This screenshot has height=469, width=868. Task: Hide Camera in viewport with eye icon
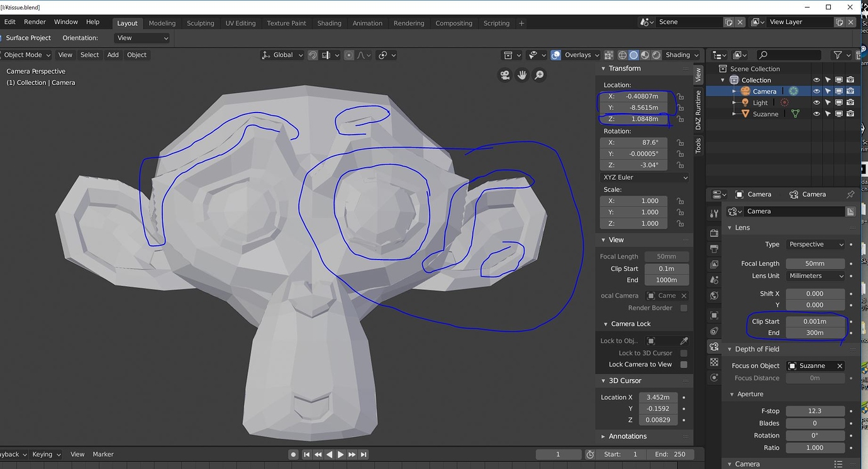click(x=816, y=91)
